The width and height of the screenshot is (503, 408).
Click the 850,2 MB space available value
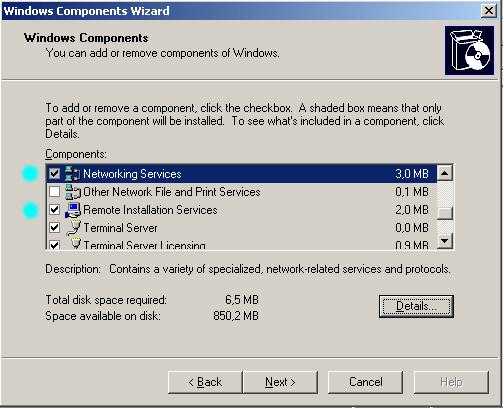pyautogui.click(x=236, y=315)
